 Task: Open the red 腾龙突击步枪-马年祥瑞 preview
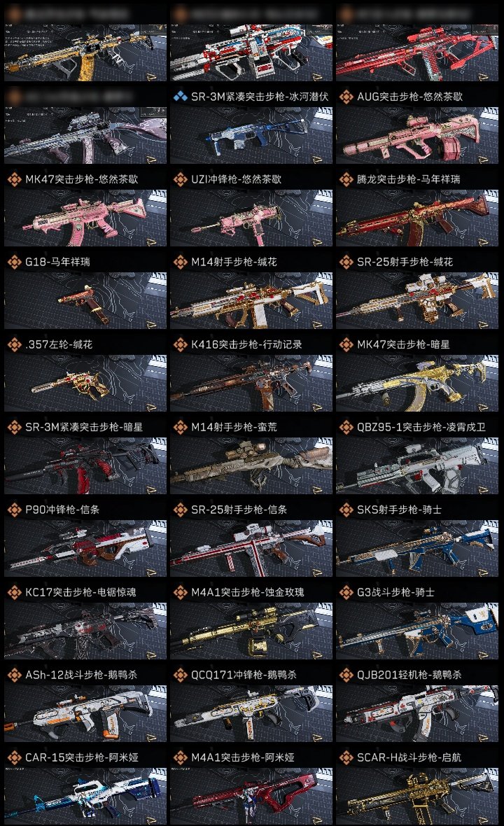point(417,218)
